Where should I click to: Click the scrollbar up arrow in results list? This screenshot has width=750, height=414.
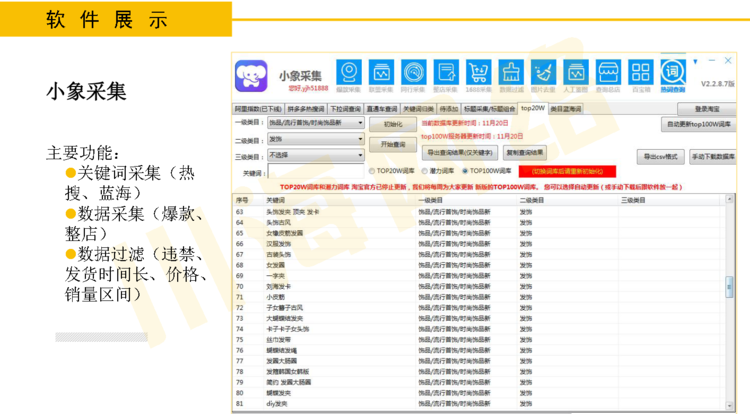pyautogui.click(x=729, y=199)
